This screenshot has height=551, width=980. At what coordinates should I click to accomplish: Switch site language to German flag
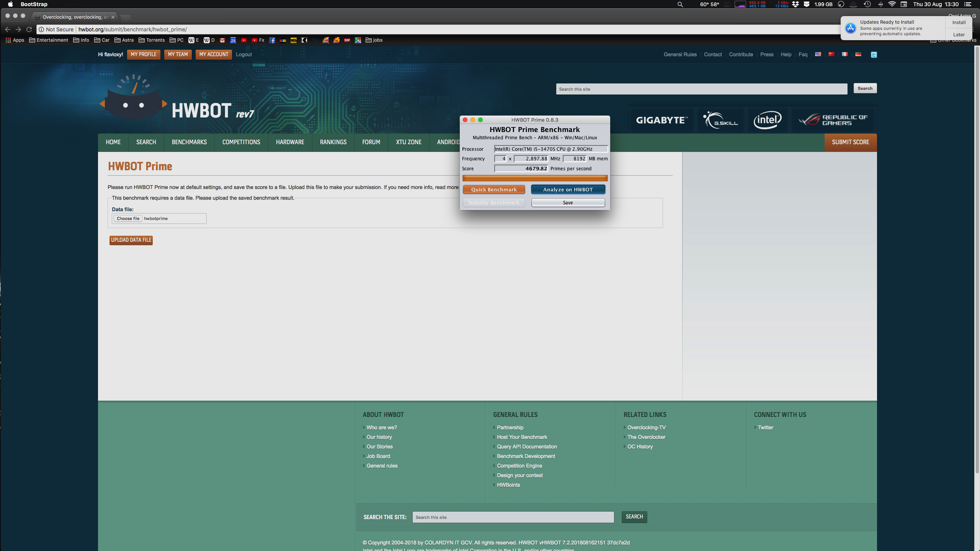point(858,54)
